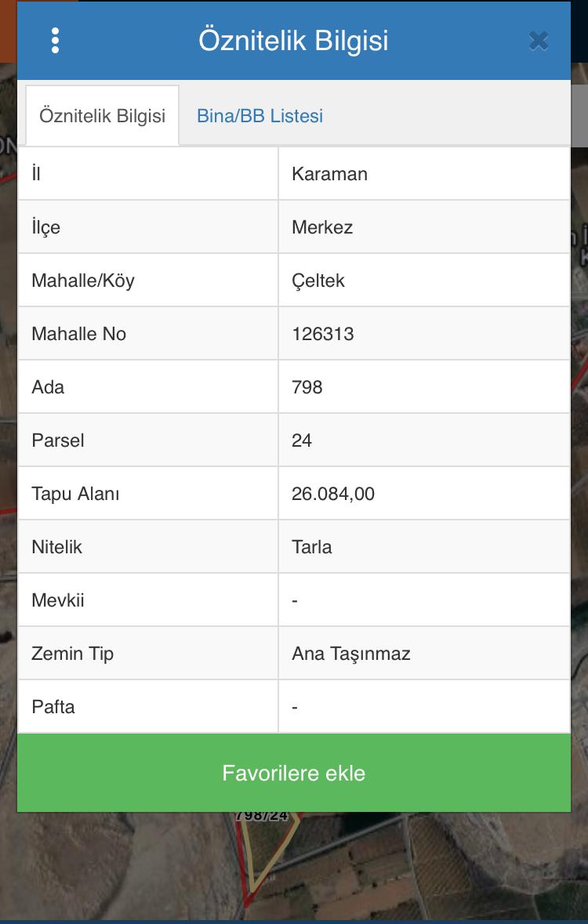588x924 pixels.
Task: Select the Öznitelik Bilgisi tab
Action: point(103,116)
